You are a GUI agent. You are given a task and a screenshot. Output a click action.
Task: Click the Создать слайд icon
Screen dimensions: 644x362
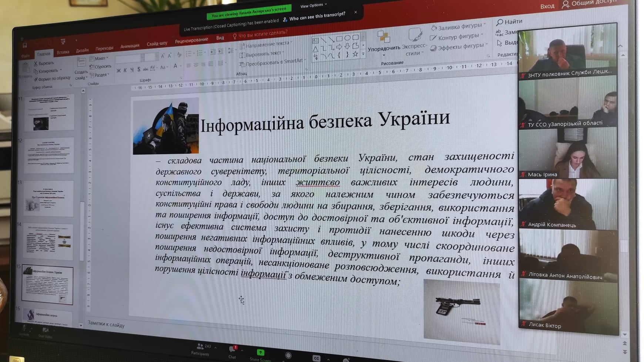[x=81, y=64]
